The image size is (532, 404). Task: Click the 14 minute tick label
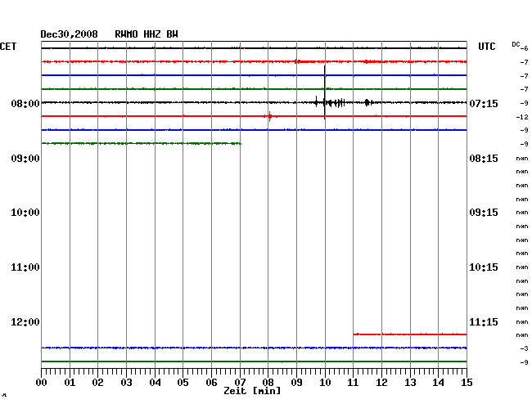[438, 383]
